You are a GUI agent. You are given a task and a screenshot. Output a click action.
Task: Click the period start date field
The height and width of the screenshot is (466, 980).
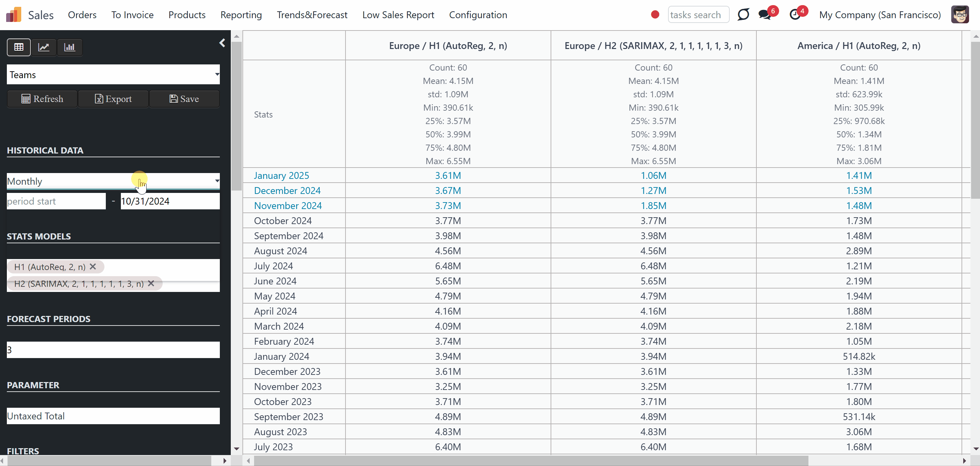point(56,201)
